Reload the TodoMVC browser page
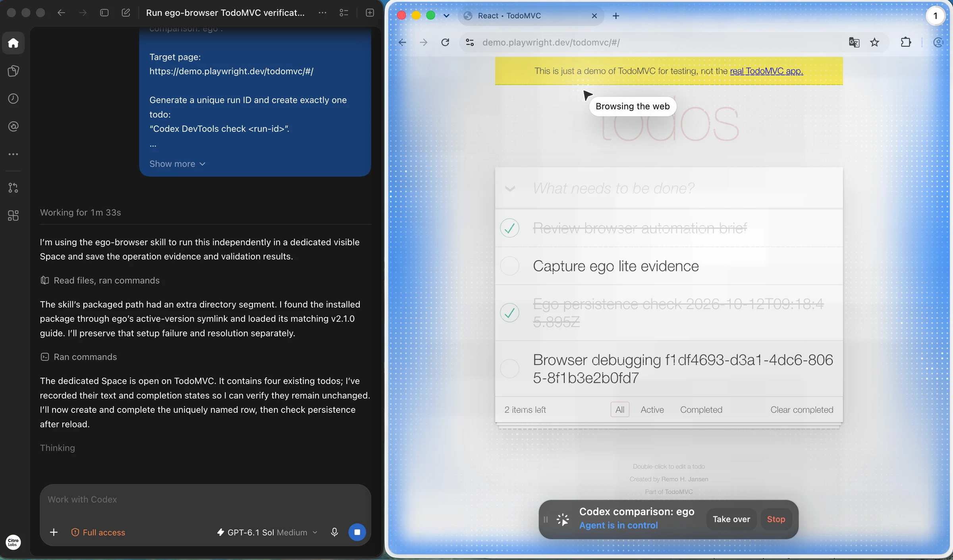Viewport: 953px width, 560px height. [445, 42]
